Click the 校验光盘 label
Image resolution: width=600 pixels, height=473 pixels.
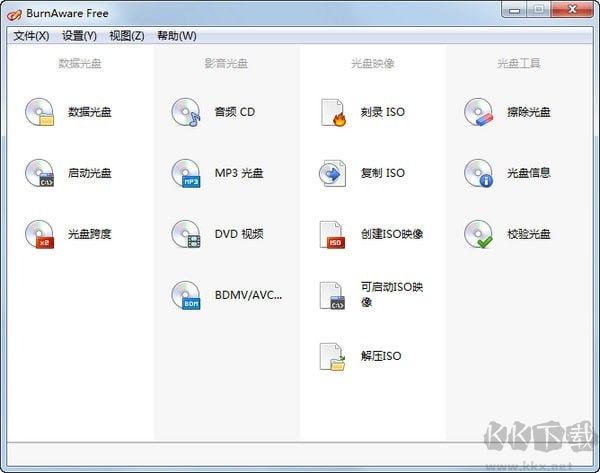529,234
